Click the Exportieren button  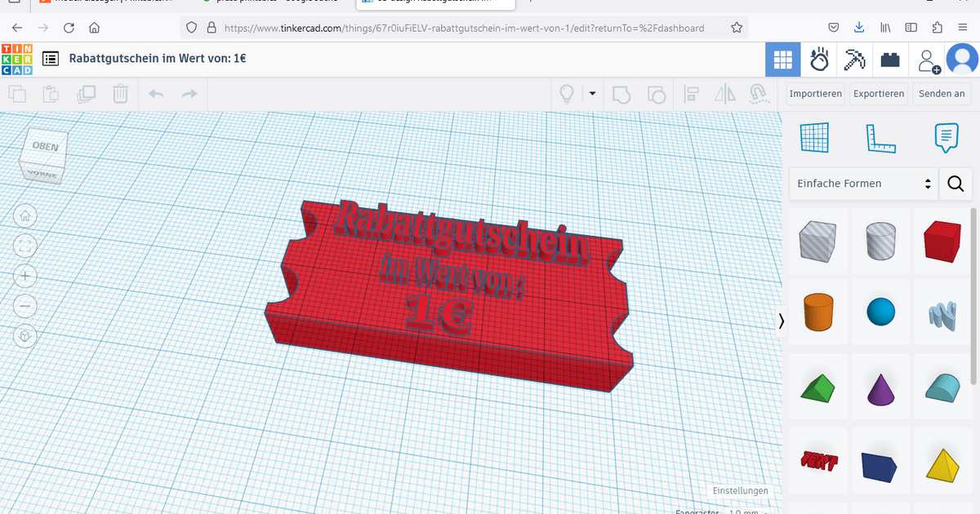tap(878, 93)
